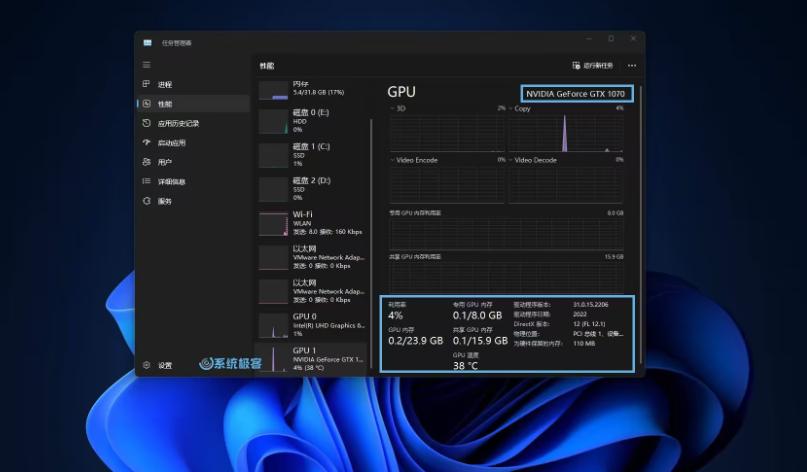Click the driver version "31.0.15.2206"
This screenshot has height=472, width=807.
[591, 305]
